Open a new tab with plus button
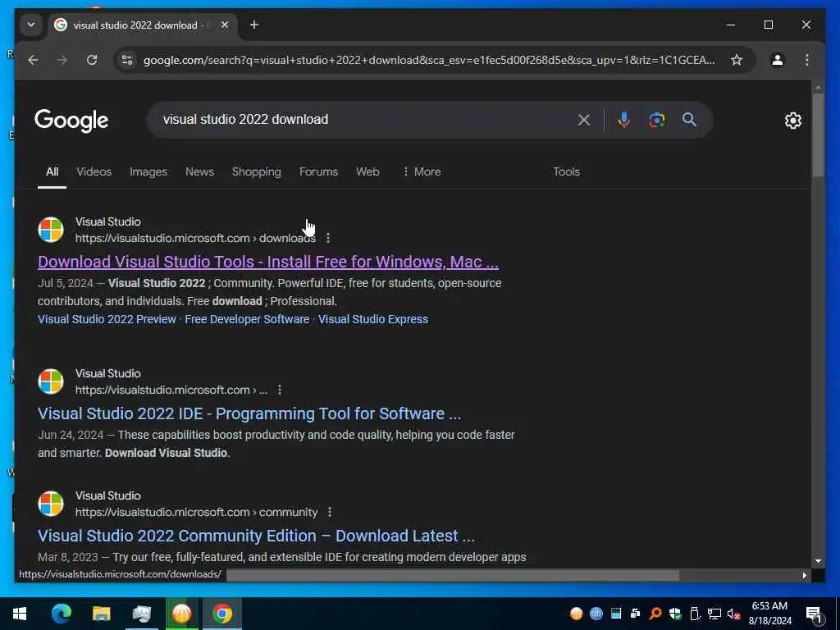Image resolution: width=840 pixels, height=630 pixels. tap(254, 25)
